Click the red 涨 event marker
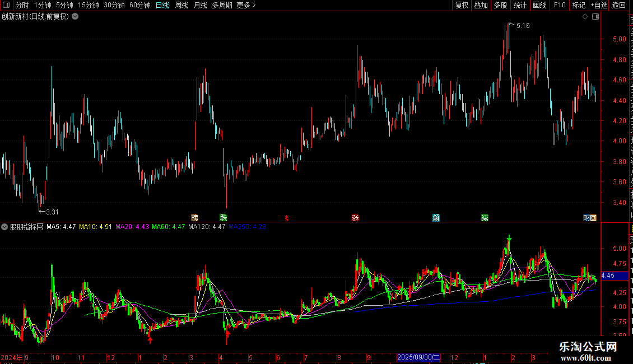This screenshot has width=633, height=364. [355, 218]
